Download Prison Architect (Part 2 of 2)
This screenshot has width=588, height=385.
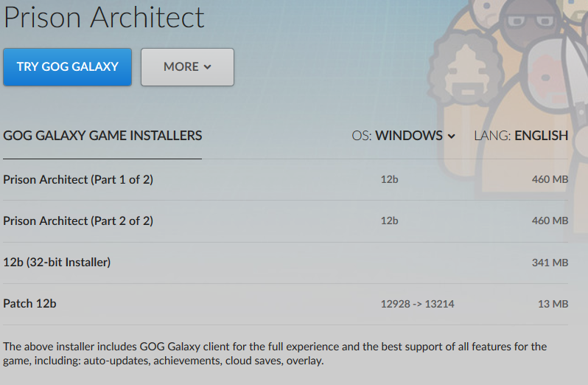click(x=285, y=221)
